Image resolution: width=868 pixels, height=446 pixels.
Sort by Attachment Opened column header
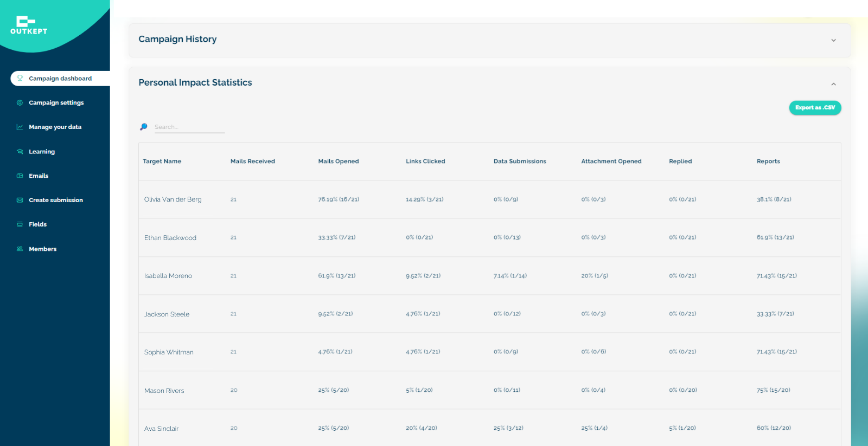coord(611,161)
